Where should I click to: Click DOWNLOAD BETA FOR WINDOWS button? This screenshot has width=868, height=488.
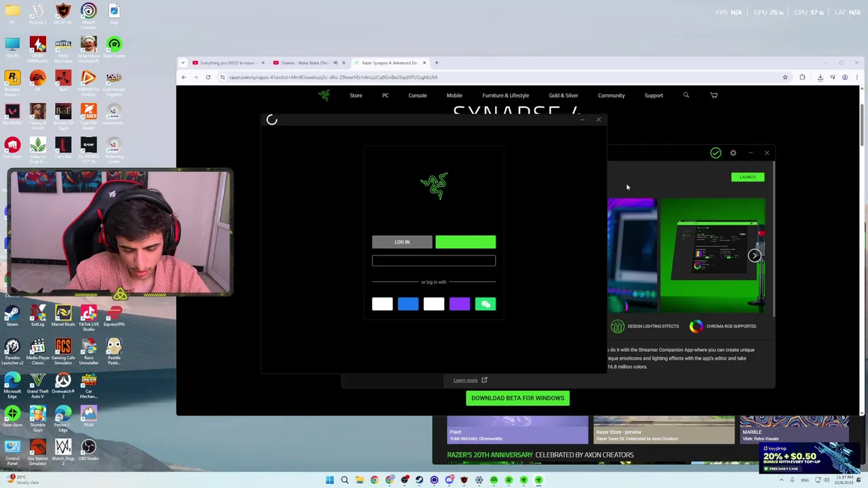coord(518,399)
